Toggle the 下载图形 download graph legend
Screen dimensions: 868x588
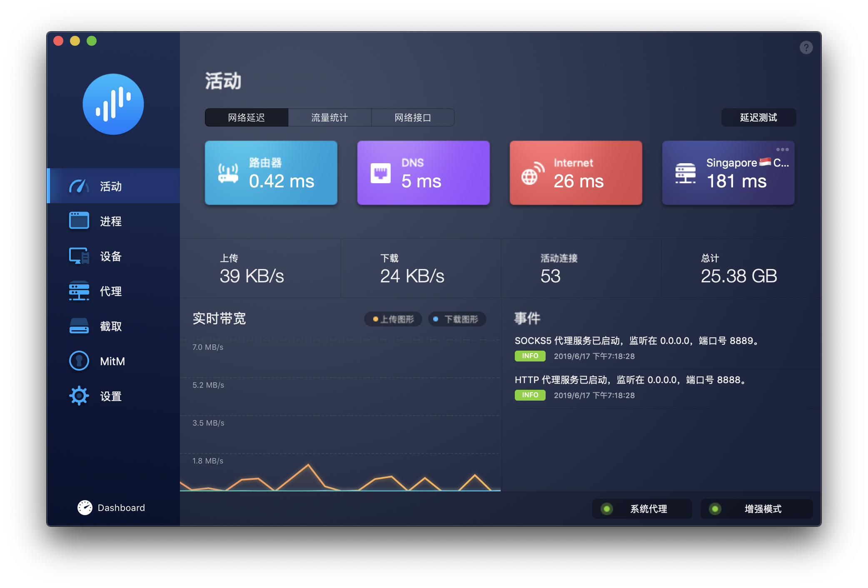(x=456, y=319)
